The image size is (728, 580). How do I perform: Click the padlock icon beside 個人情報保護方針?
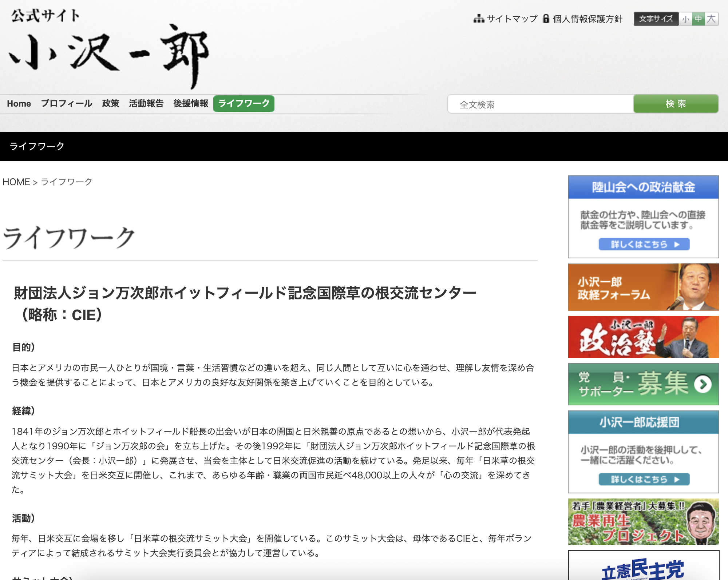546,19
